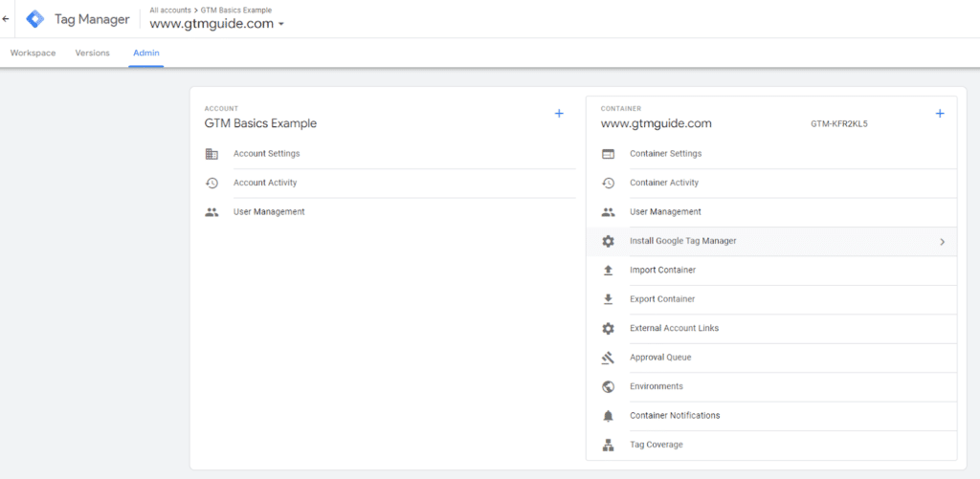Click the GTM Basics Example account name
Screen dimensions: 980x479
[x=260, y=123]
